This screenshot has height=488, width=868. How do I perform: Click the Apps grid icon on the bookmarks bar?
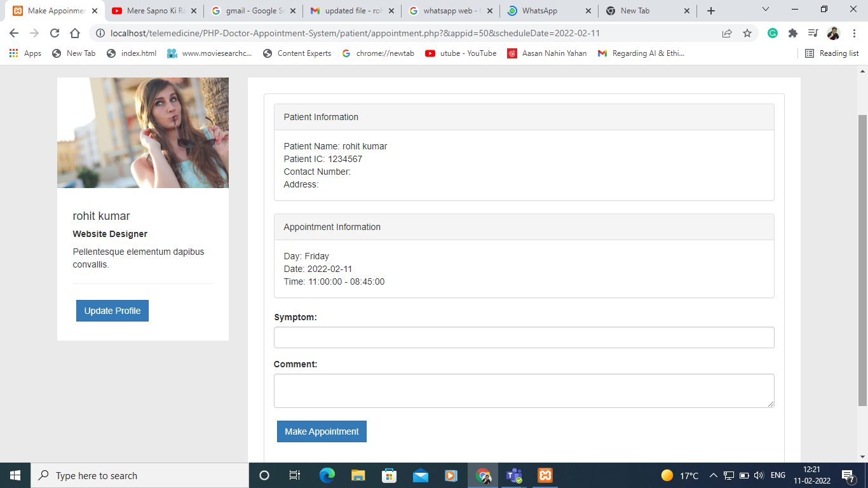(x=13, y=53)
